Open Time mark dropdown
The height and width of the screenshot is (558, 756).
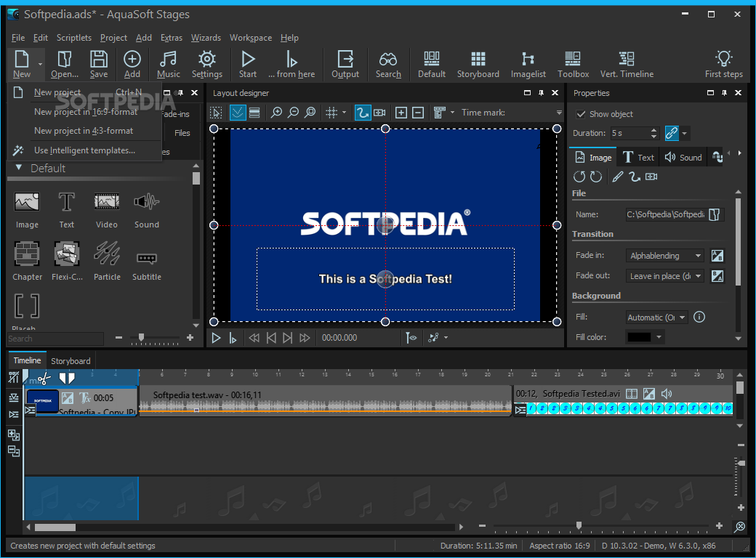pos(559,113)
